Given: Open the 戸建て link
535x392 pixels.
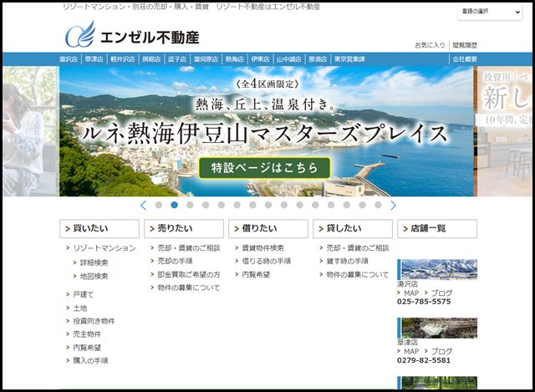Looking at the screenshot, I should 84,294.
